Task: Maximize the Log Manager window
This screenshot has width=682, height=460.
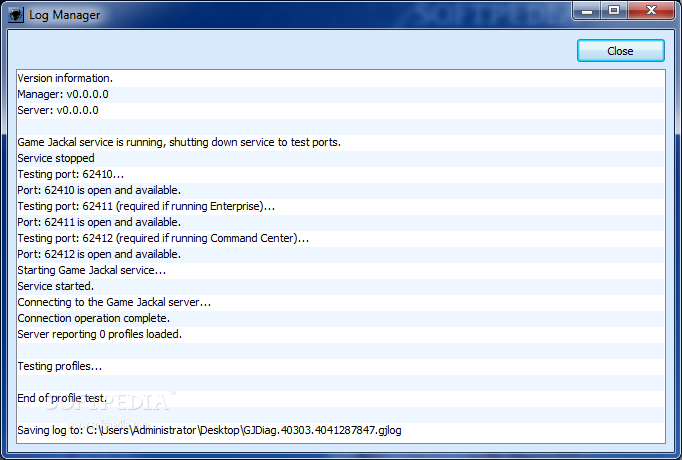Action: (614, 10)
